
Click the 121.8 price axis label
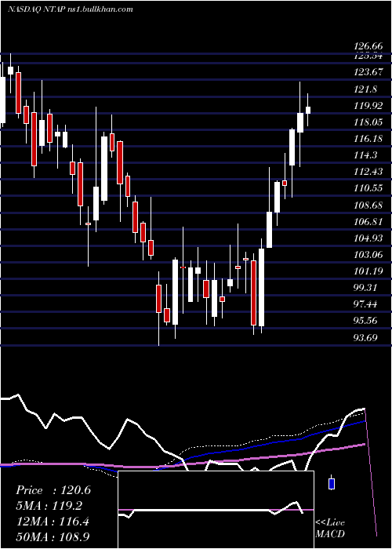pos(366,89)
